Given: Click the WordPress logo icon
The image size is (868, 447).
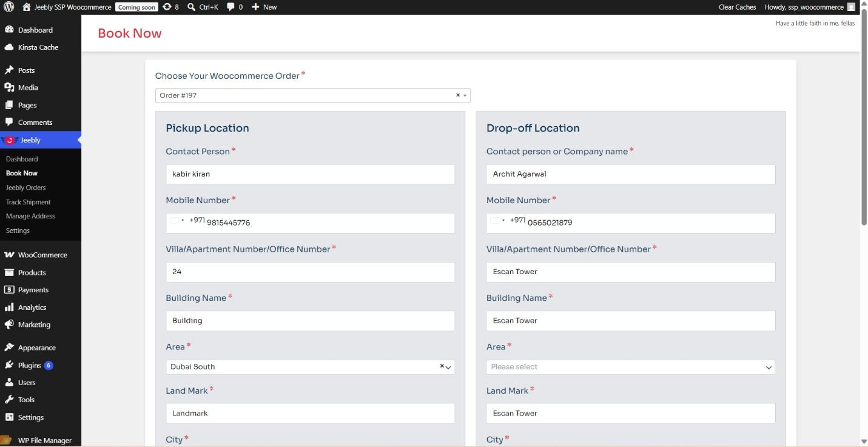Looking at the screenshot, I should [9, 7].
